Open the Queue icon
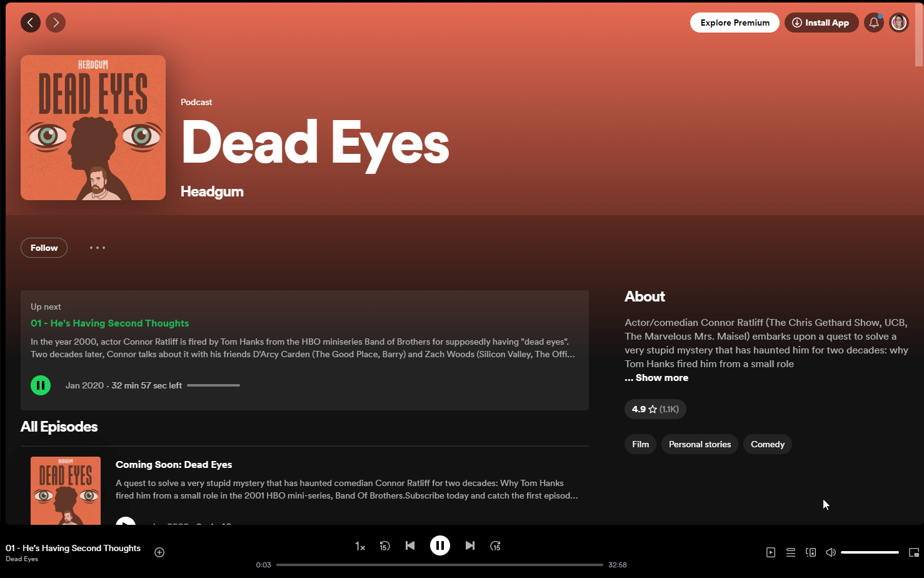This screenshot has height=578, width=924. pyautogui.click(x=791, y=552)
